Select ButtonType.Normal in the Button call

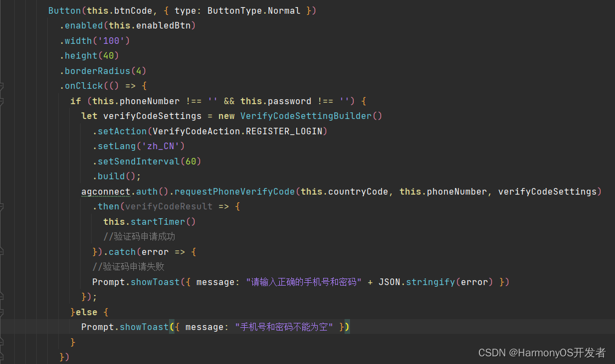[254, 10]
